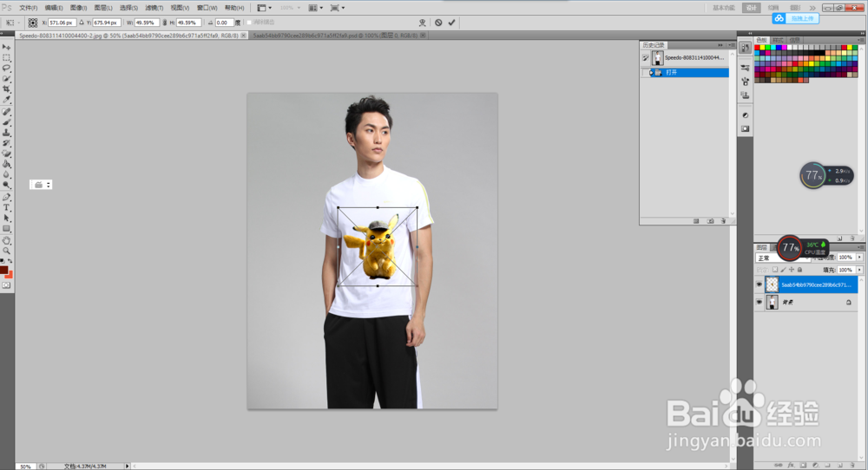Image resolution: width=868 pixels, height=470 pixels.
Task: Pick the red swatch in the first row
Action: tap(757, 48)
